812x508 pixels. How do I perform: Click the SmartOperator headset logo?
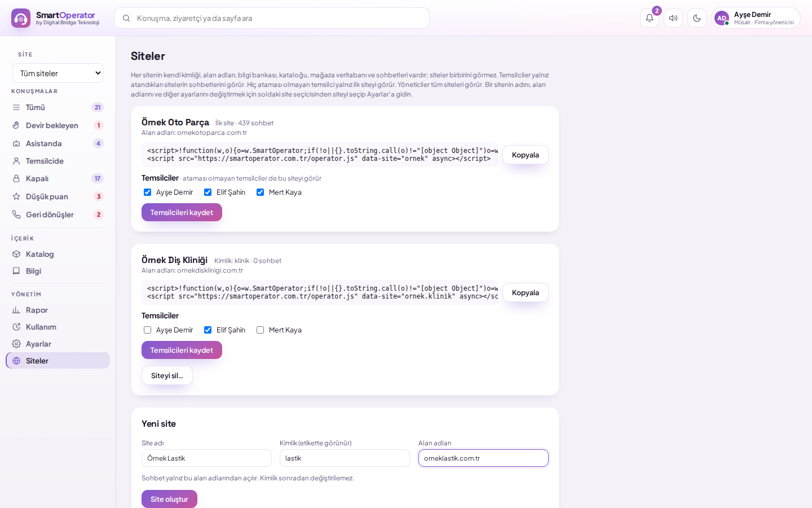[21, 18]
